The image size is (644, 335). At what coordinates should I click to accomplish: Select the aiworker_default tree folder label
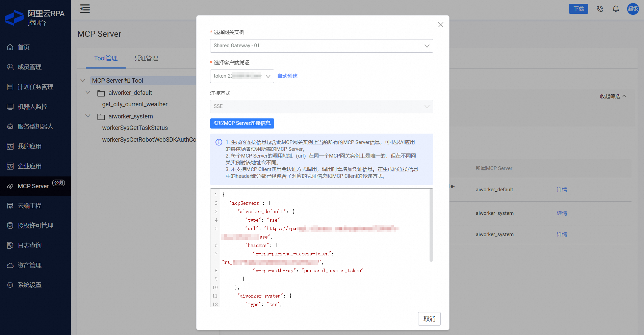click(130, 93)
